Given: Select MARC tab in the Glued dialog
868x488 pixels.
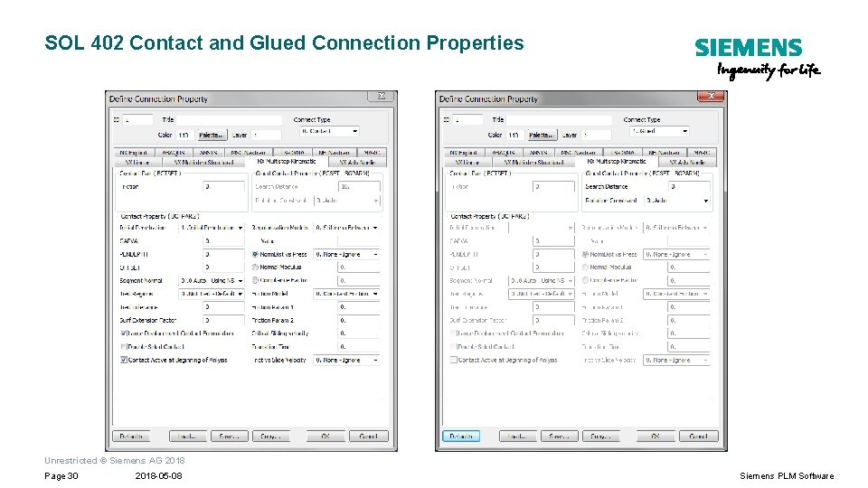Looking at the screenshot, I should tap(702, 153).
